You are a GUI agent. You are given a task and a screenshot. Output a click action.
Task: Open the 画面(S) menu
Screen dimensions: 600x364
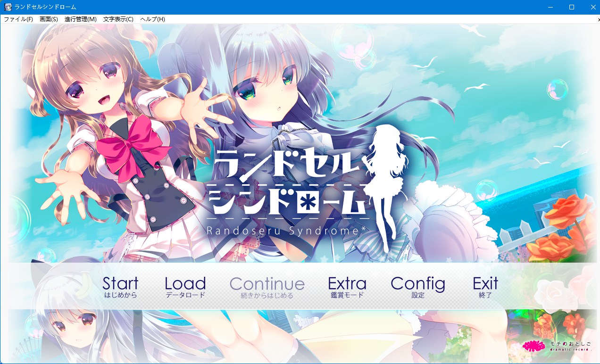tap(49, 19)
